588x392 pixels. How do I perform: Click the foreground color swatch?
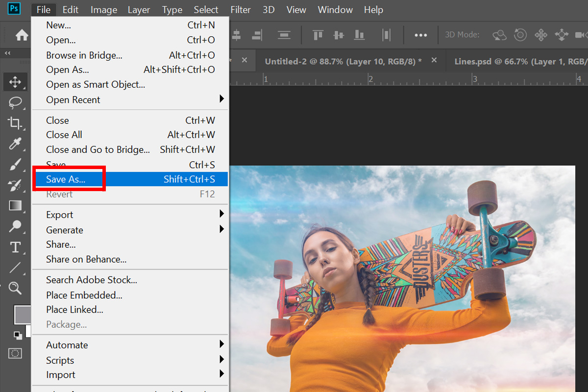point(22,315)
